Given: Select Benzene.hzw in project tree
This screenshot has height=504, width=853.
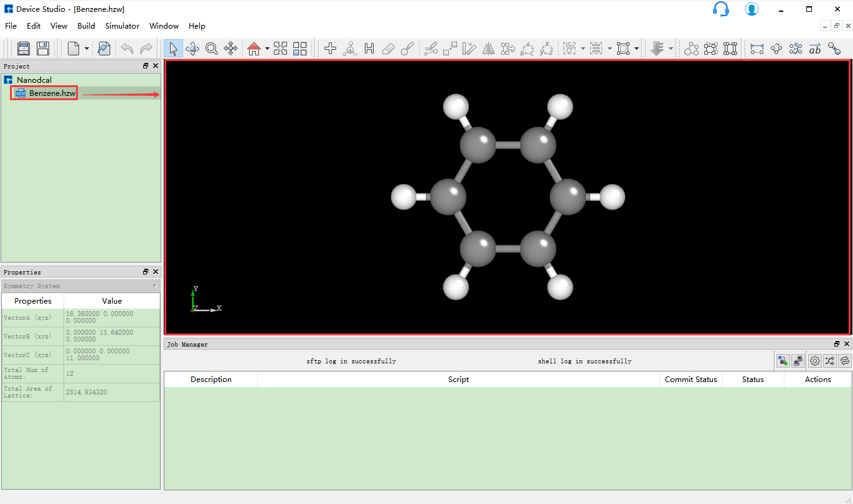Looking at the screenshot, I should coord(52,93).
